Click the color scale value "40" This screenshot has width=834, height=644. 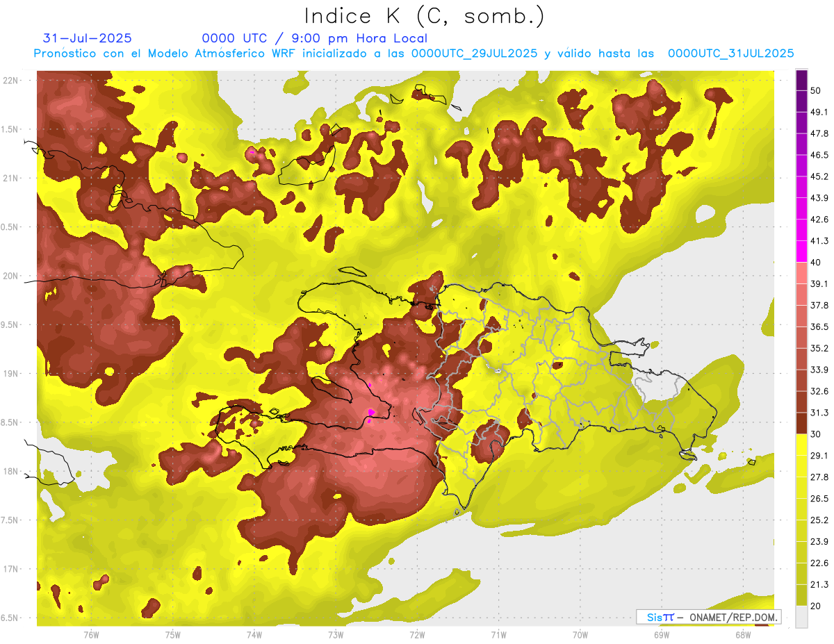816,263
